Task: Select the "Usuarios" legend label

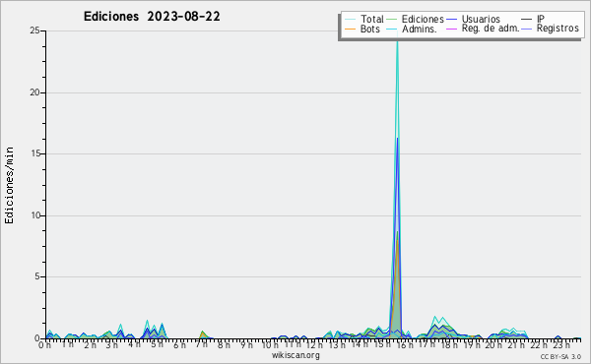Action: (x=481, y=19)
